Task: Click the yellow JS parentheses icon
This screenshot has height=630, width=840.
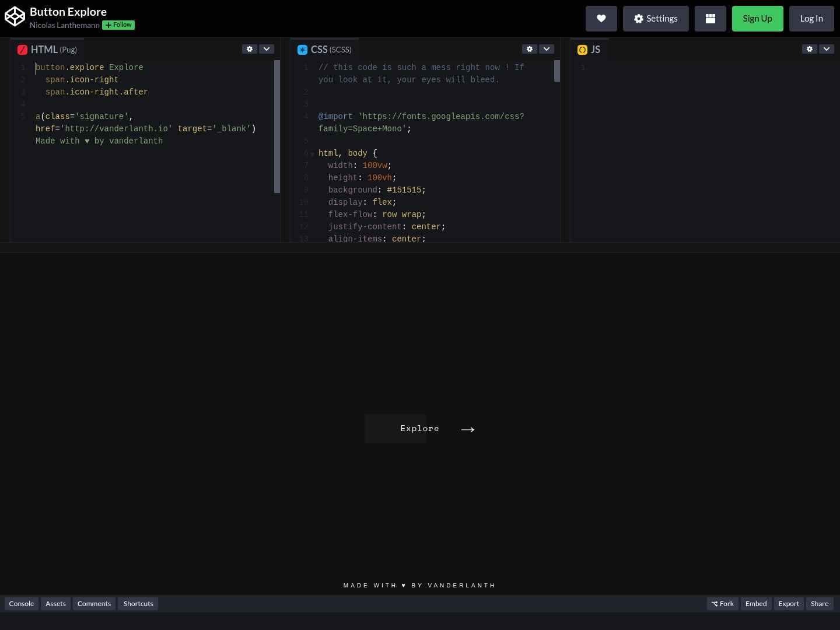Action: pos(582,50)
